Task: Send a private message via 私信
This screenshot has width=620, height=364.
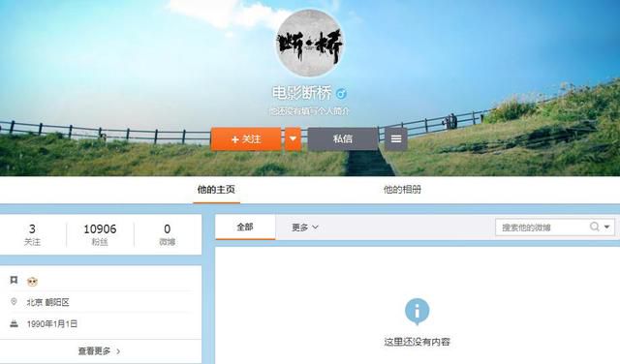Action: coord(343,139)
